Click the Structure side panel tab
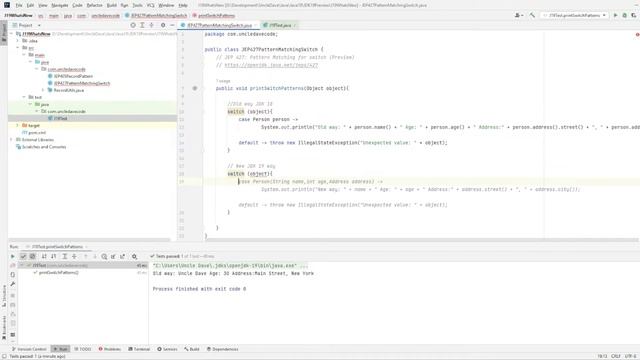This screenshot has width=640, height=360. [4, 296]
